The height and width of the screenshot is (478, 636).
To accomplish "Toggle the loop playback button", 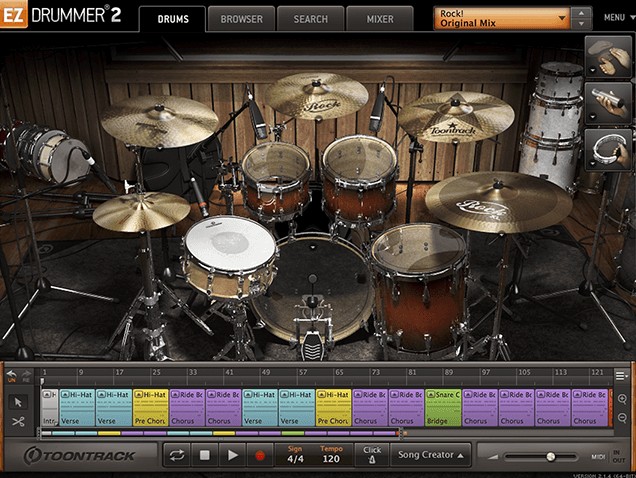I will click(x=177, y=455).
